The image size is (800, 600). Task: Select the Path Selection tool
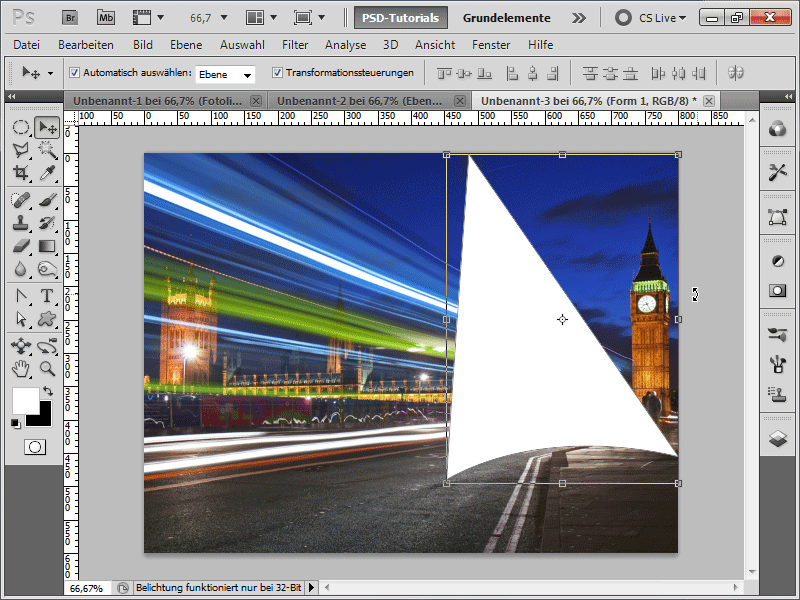coord(20,319)
